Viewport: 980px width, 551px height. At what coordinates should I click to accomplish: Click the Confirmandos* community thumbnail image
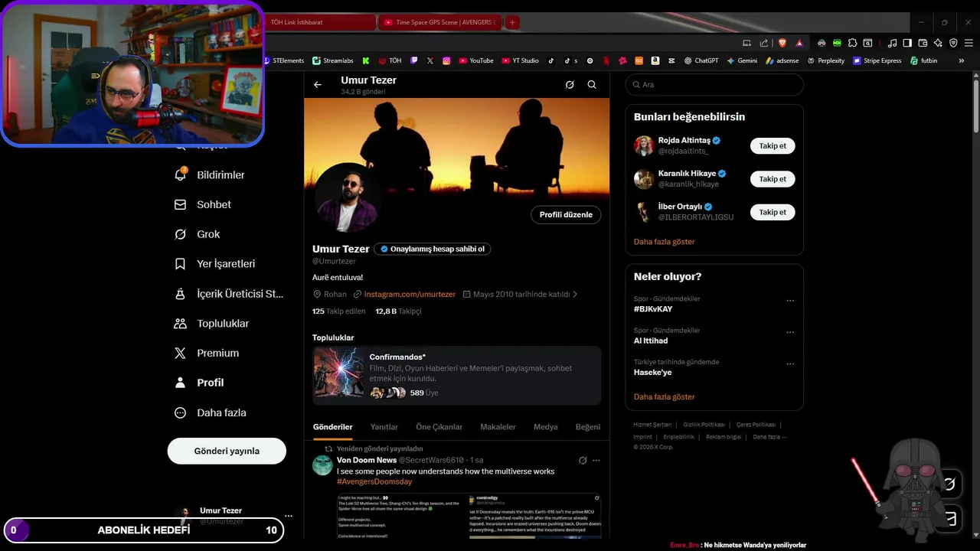[339, 373]
